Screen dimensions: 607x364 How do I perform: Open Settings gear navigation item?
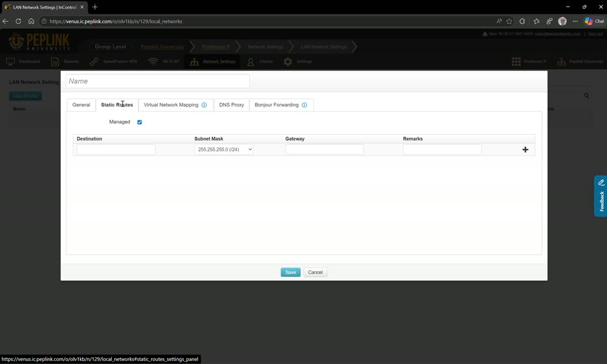(x=298, y=62)
